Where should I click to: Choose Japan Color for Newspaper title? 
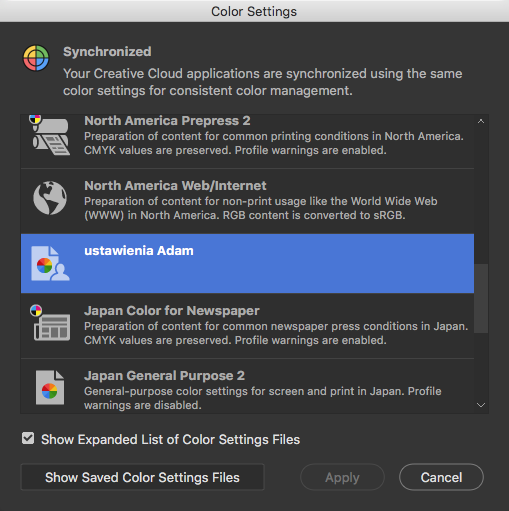click(x=172, y=311)
